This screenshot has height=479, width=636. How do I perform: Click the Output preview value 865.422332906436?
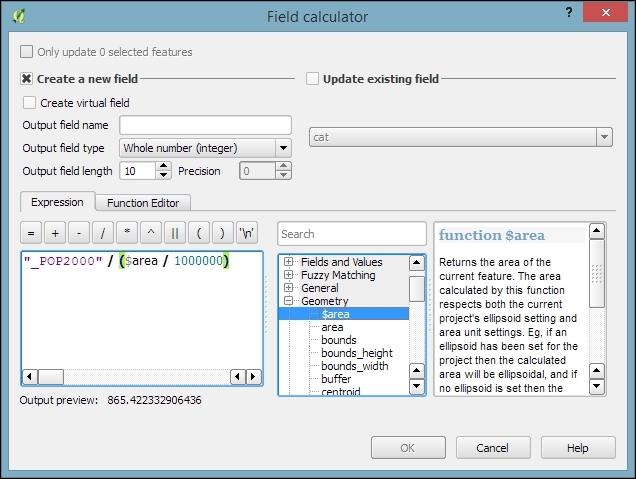click(x=154, y=400)
